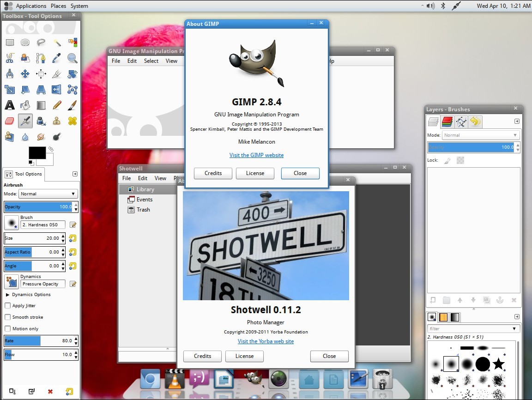The width and height of the screenshot is (532, 400).
Task: Select the Crop tool
Action: (x=57, y=73)
